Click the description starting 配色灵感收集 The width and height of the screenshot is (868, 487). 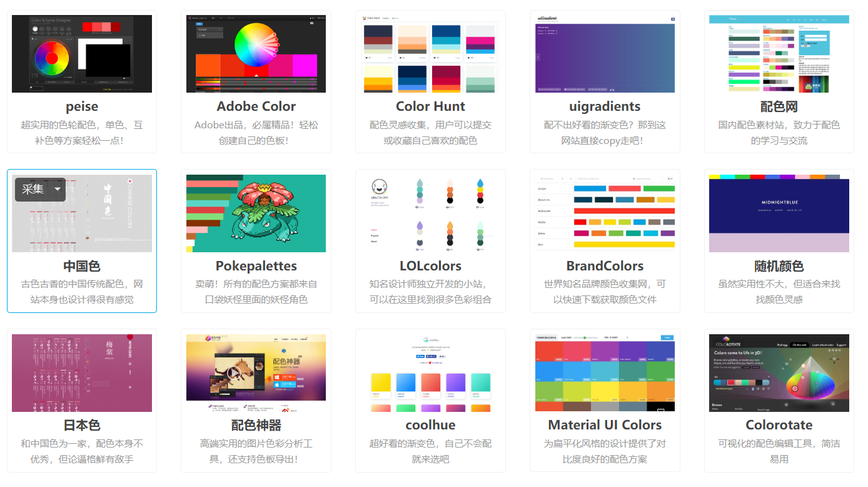point(431,133)
